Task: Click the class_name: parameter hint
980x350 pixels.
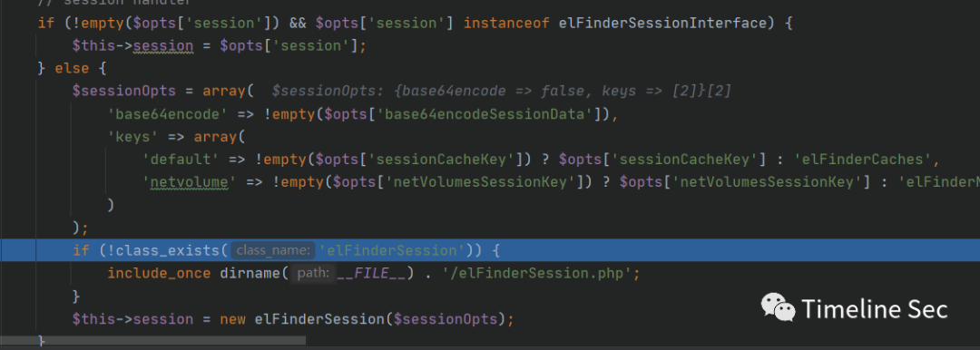Action: coord(272,250)
